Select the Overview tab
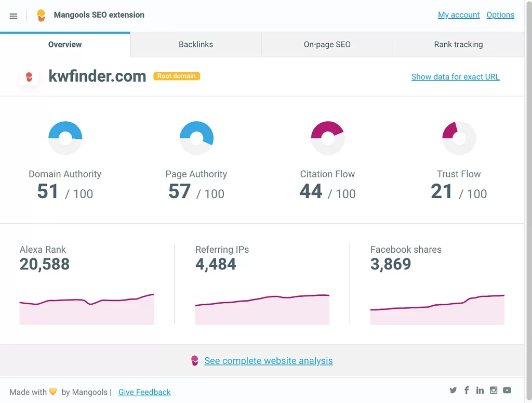This screenshot has width=532, height=403. click(65, 45)
